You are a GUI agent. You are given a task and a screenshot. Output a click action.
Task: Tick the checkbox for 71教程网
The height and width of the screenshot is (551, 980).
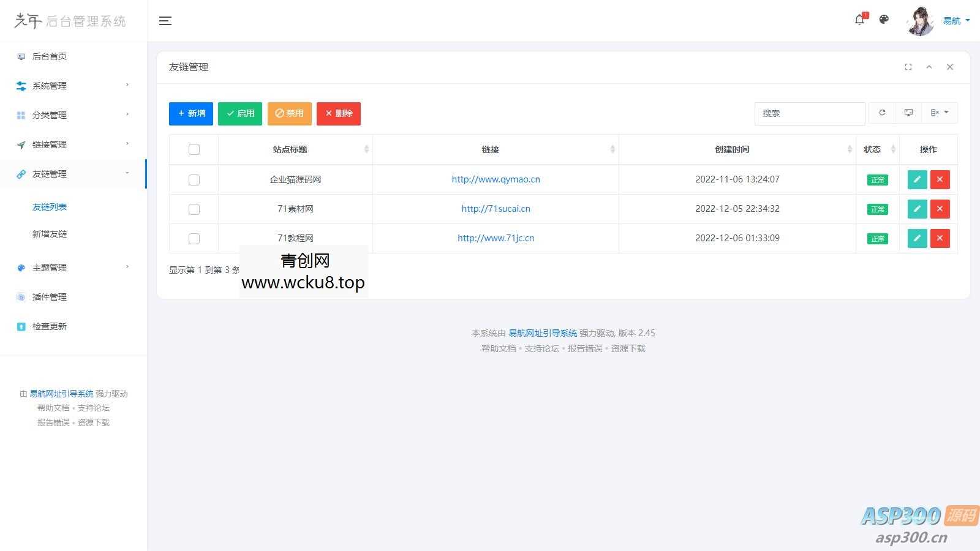194,239
